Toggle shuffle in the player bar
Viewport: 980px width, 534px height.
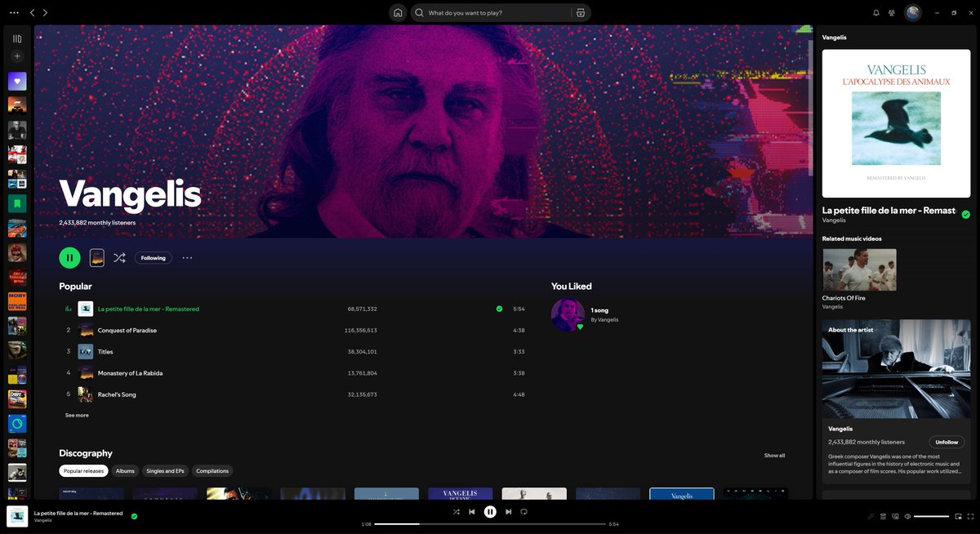pyautogui.click(x=456, y=512)
